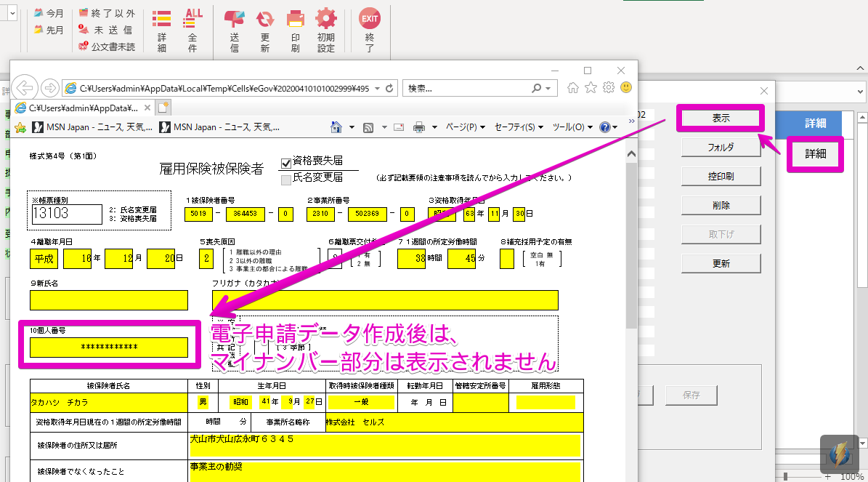Open the dropdown arrow beside the command bar printer
The height and width of the screenshot is (482, 868).
(x=434, y=127)
